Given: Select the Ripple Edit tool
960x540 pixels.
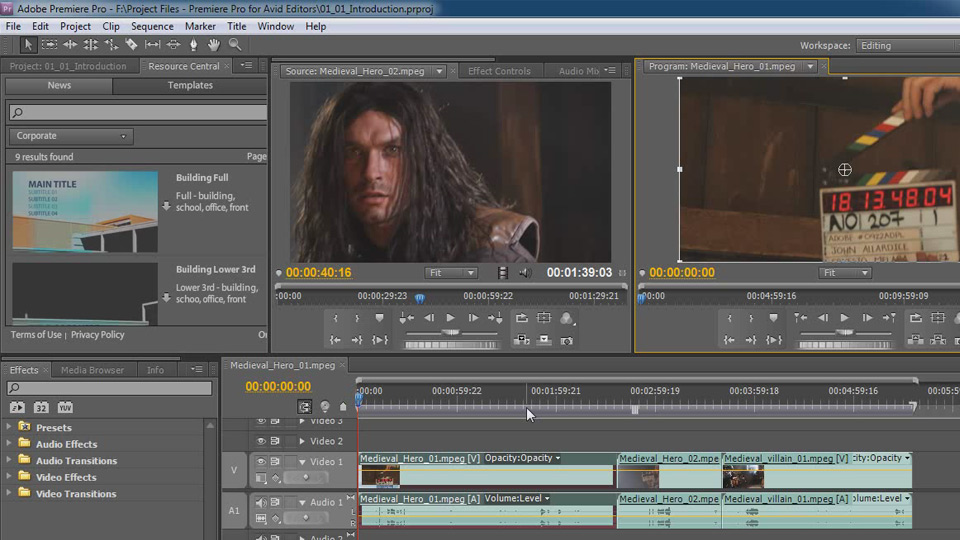Looking at the screenshot, I should pyautogui.click(x=70, y=45).
